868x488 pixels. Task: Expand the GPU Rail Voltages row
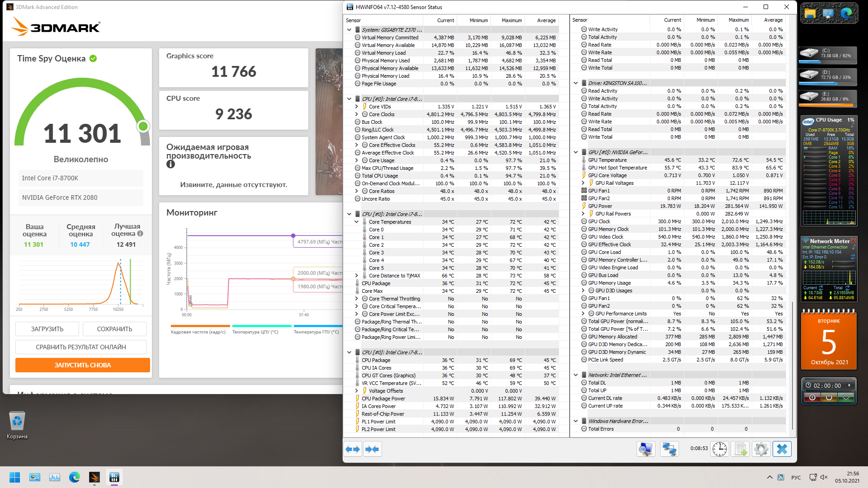click(x=583, y=183)
